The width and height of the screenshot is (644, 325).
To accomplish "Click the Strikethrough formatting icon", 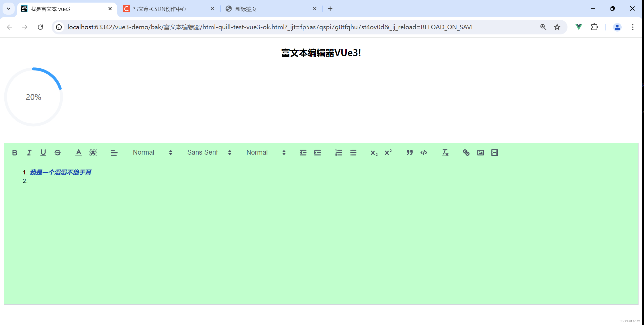I will [58, 153].
